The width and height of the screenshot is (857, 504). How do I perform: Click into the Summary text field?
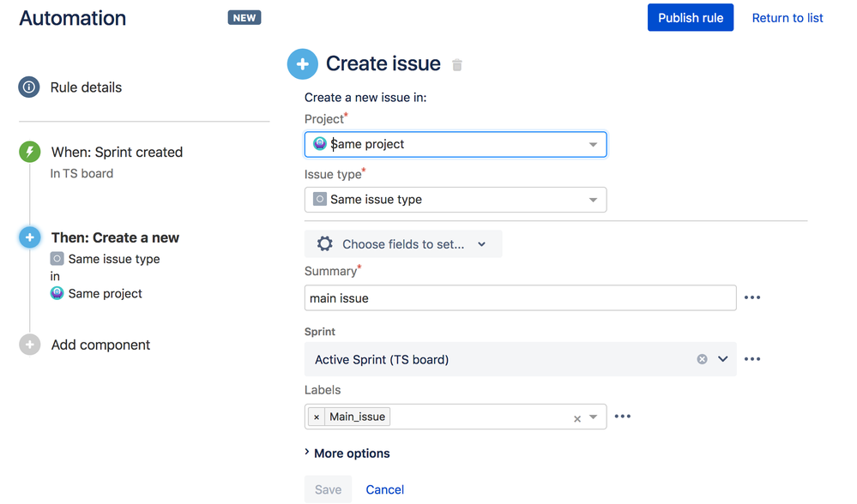click(x=520, y=298)
